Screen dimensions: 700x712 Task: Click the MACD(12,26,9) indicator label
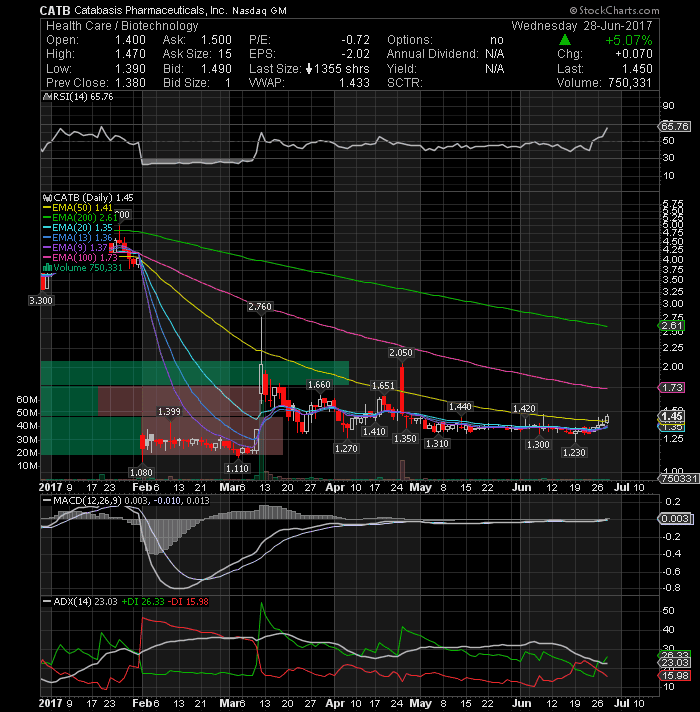pos(86,500)
